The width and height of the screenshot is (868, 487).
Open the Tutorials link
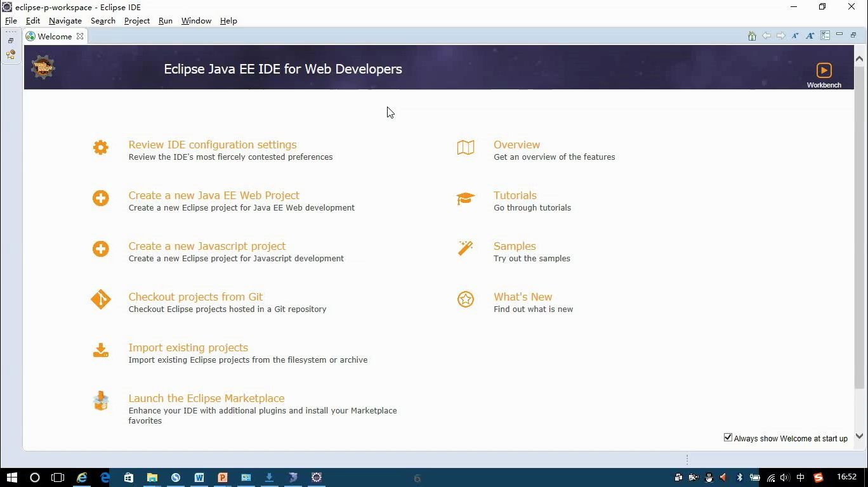click(x=515, y=195)
